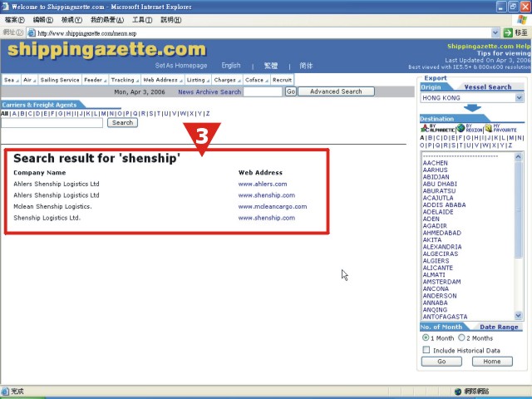Click the Mclean Shenship Logistics. company name
This screenshot has width=532, height=399.
point(52,207)
